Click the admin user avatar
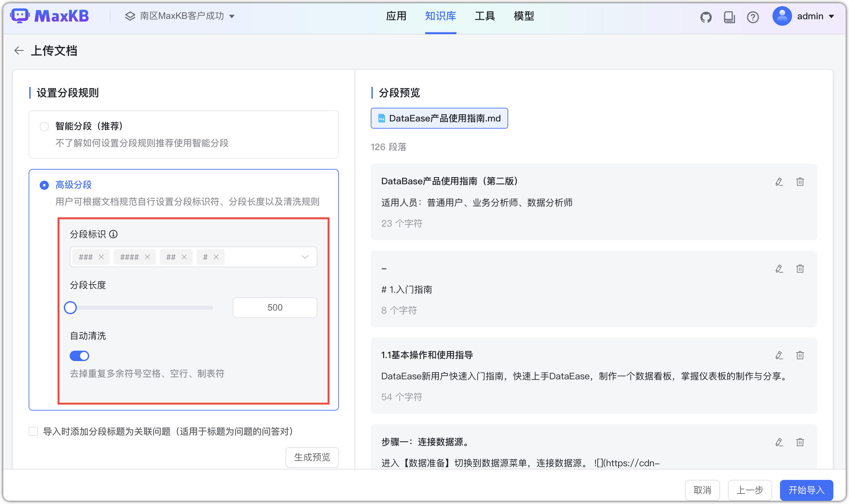 [x=782, y=16]
